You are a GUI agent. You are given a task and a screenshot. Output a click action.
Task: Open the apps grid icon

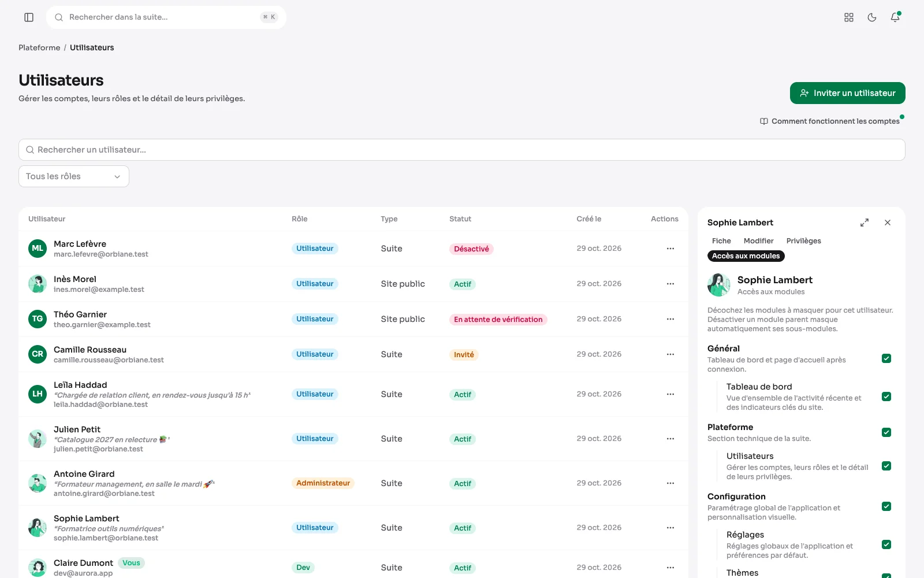[x=849, y=17]
